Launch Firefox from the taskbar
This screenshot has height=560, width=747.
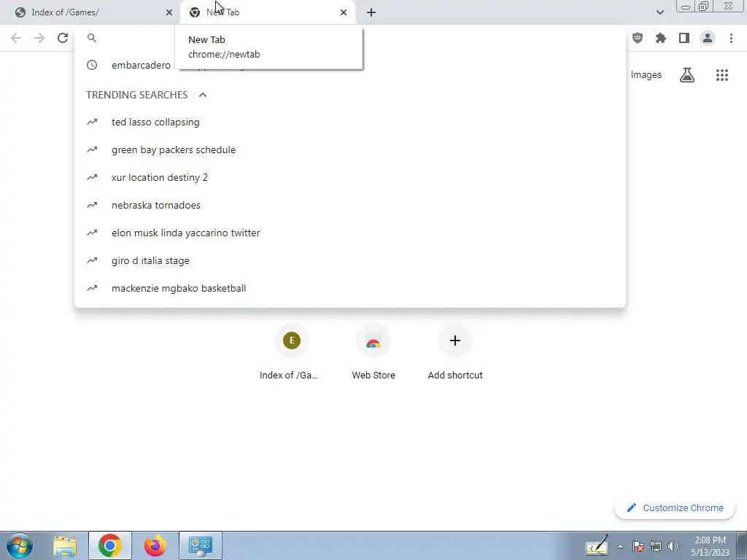point(155,545)
